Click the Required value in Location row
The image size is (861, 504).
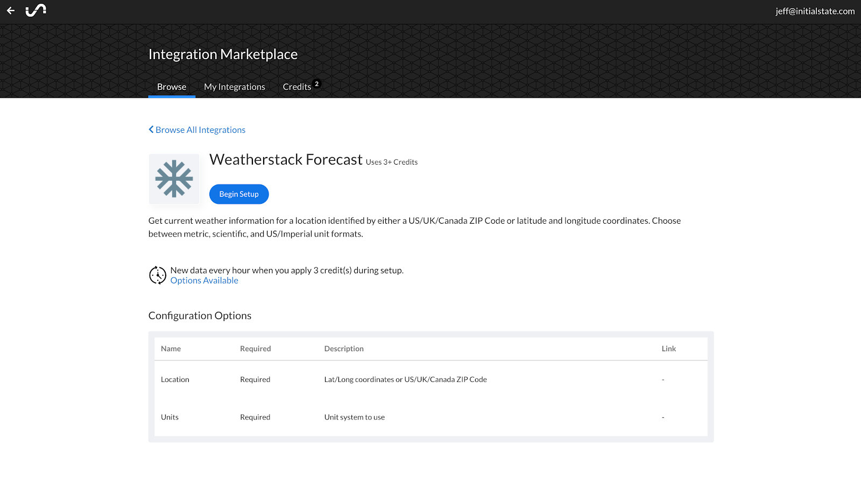point(255,379)
